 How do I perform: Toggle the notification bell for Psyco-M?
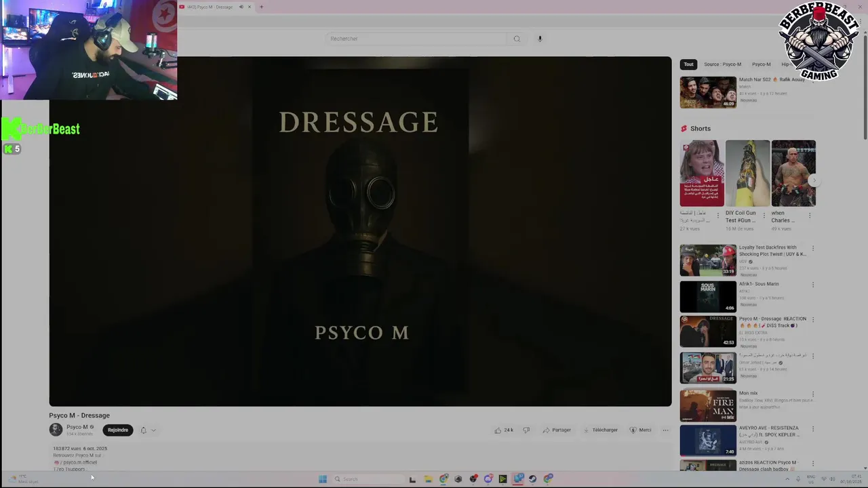(x=143, y=430)
